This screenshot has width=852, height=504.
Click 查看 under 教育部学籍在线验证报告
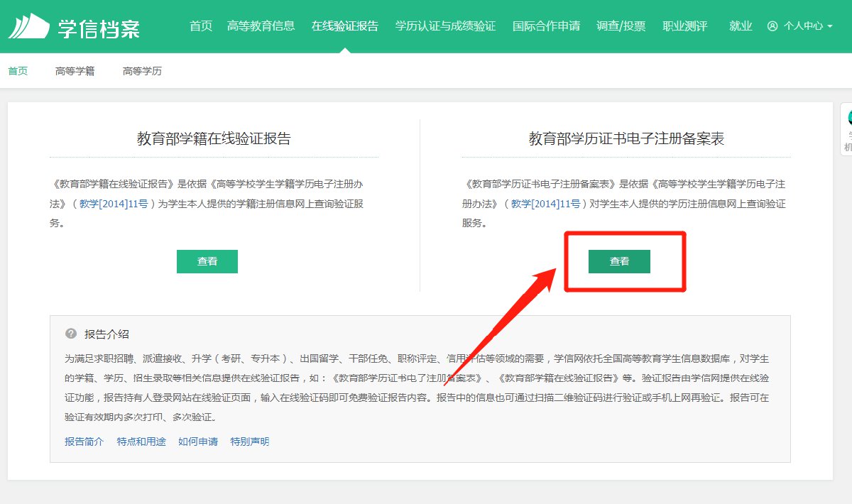pyautogui.click(x=207, y=261)
